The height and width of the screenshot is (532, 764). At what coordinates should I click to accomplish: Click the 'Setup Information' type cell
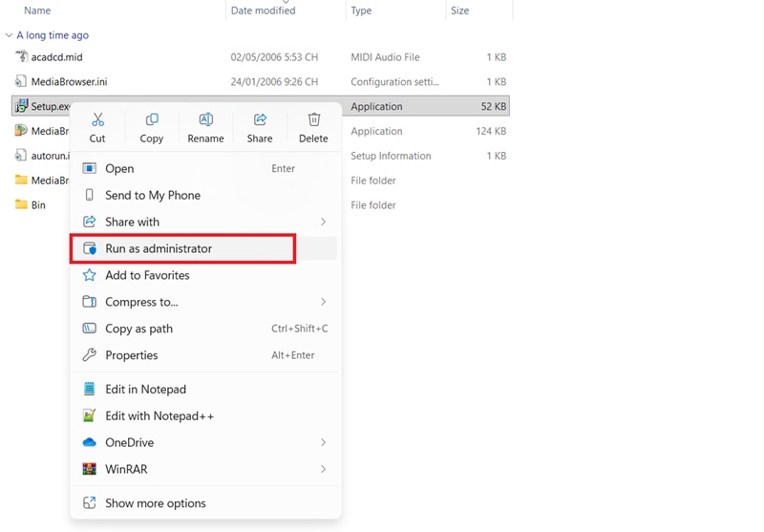[x=391, y=156]
